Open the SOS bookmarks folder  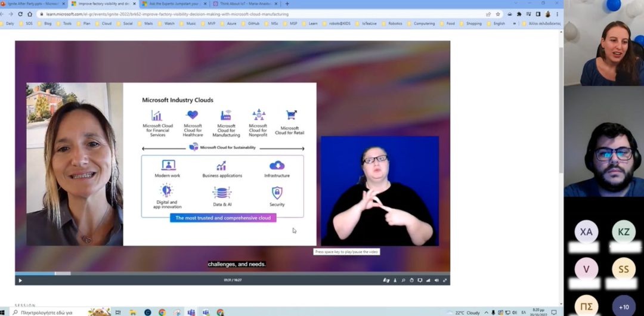coord(25,23)
